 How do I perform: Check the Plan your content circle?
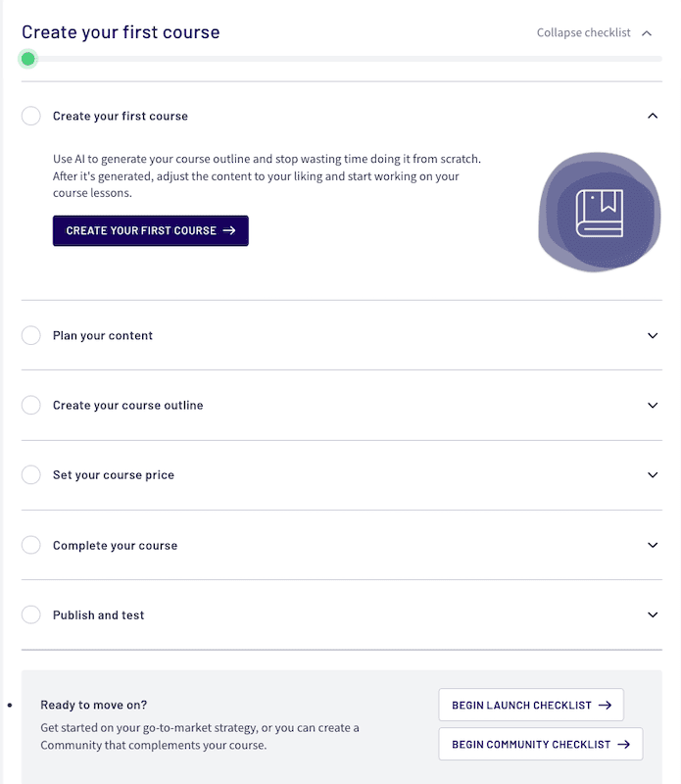coord(30,335)
